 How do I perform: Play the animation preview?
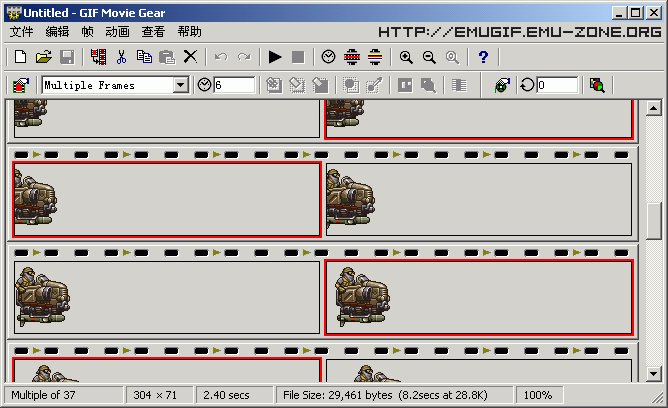[275, 57]
